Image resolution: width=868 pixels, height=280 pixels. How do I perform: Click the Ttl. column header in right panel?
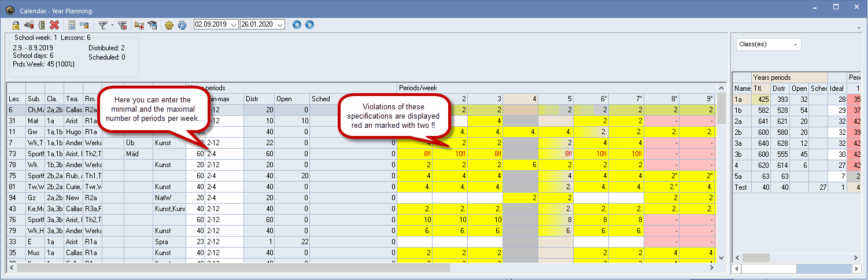coord(760,88)
